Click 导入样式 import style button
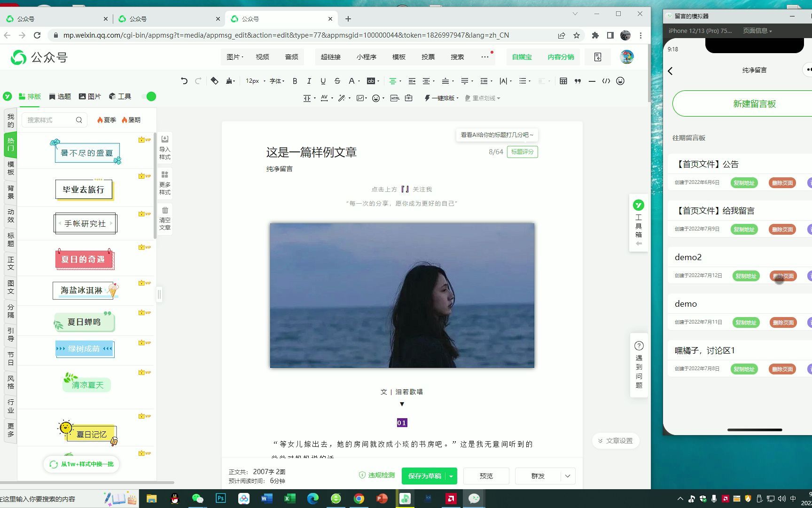Image resolution: width=812 pixels, height=508 pixels. pyautogui.click(x=165, y=148)
